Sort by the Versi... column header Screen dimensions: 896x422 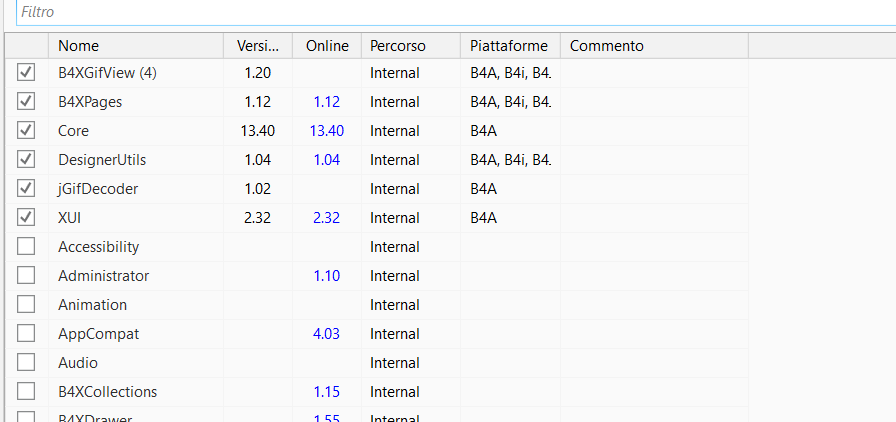(258, 46)
